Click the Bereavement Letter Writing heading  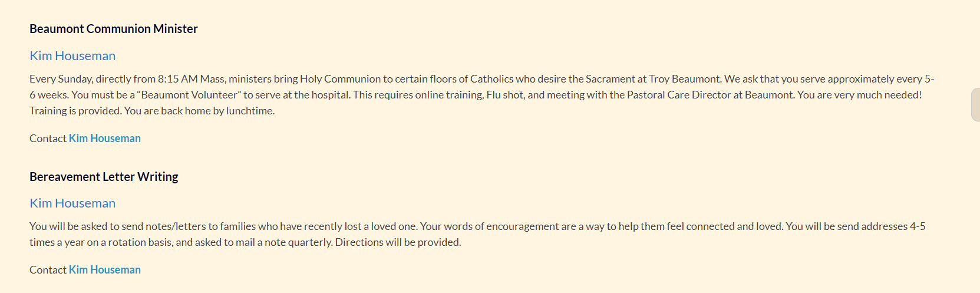tap(104, 177)
